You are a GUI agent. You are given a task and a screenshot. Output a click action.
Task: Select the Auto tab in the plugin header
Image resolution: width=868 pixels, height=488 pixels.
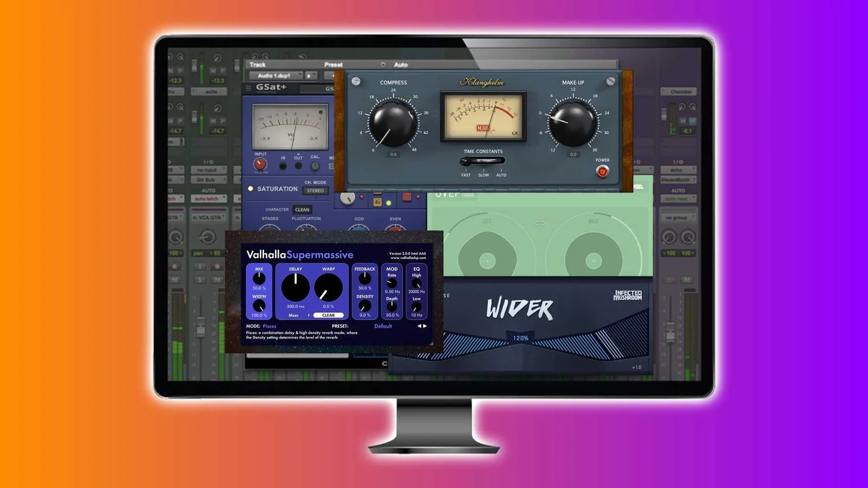point(400,65)
